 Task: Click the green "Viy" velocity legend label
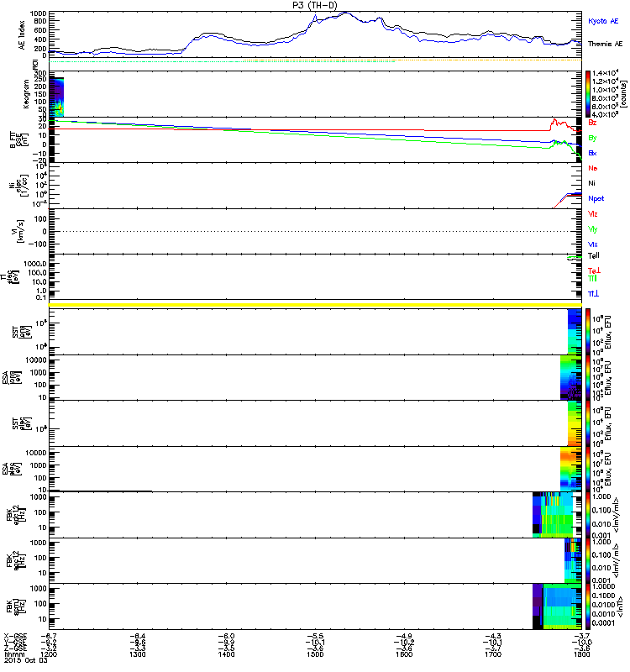[x=592, y=229]
